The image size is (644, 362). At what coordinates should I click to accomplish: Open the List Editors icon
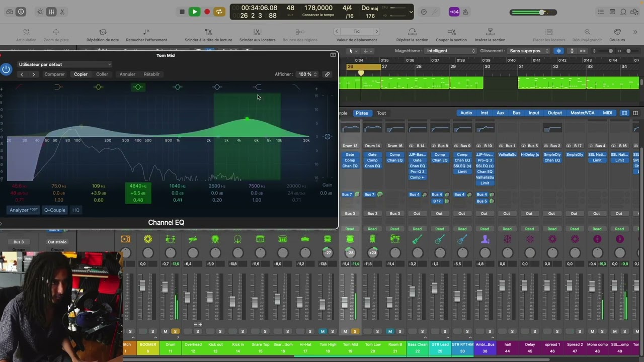pyautogui.click(x=601, y=12)
